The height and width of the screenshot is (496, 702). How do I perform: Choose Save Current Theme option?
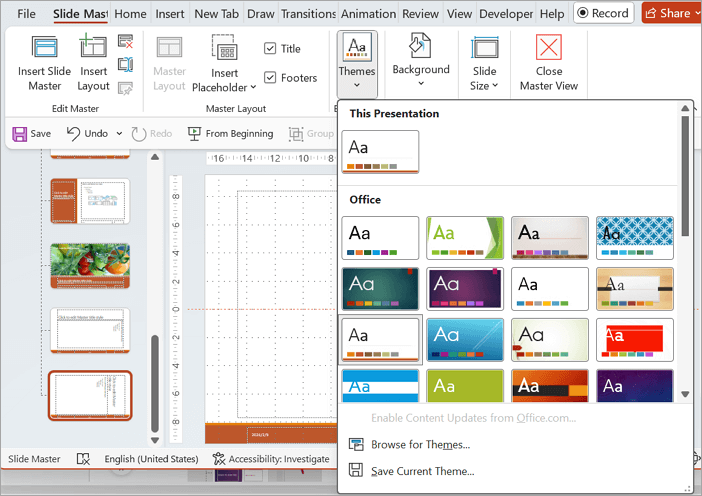[x=424, y=471]
